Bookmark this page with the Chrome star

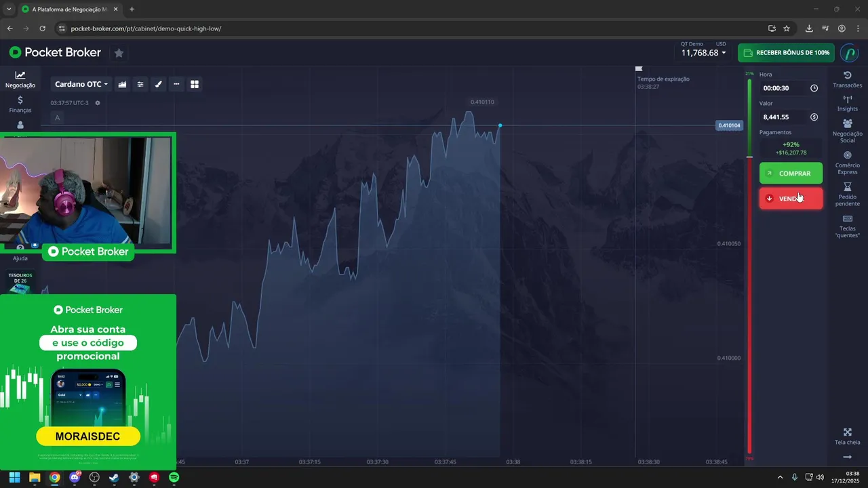pos(787,28)
